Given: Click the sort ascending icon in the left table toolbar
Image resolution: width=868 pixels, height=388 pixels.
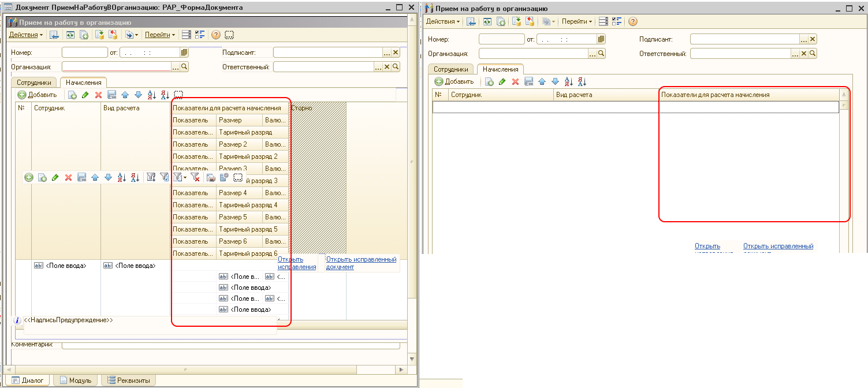Looking at the screenshot, I should click(151, 95).
